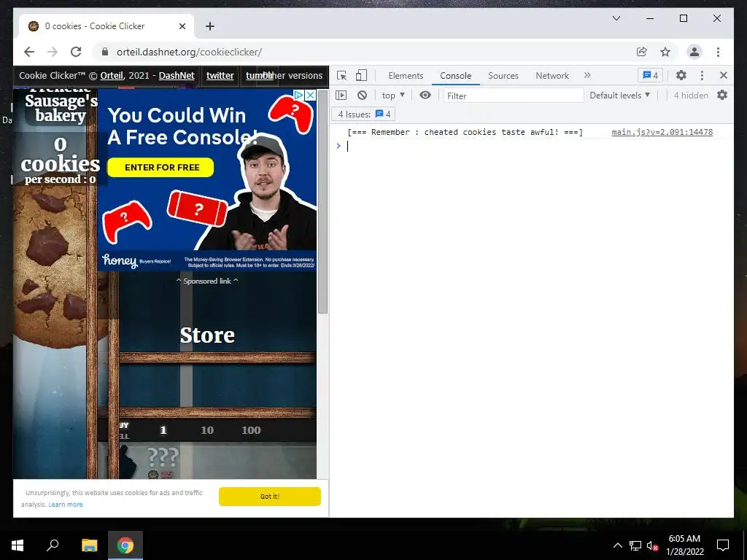Image resolution: width=747 pixels, height=560 pixels.
Task: Open the Network tab
Action: point(552,76)
